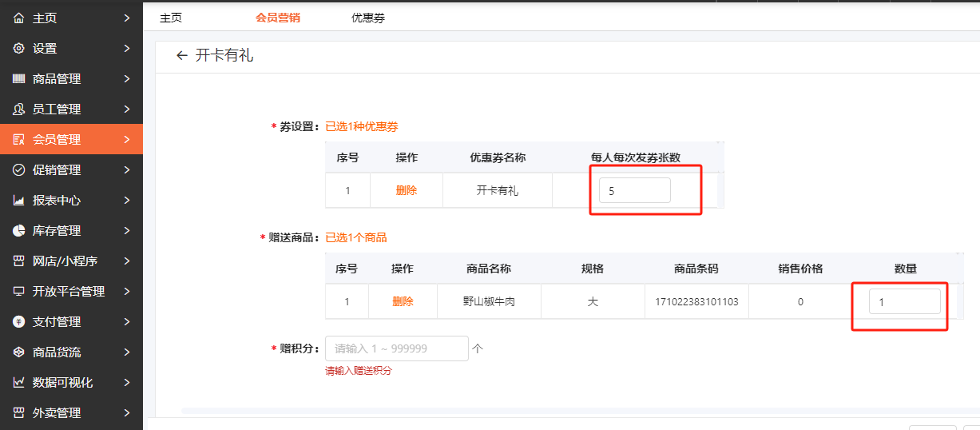Click the barcode icon for 商品管理

click(x=19, y=79)
